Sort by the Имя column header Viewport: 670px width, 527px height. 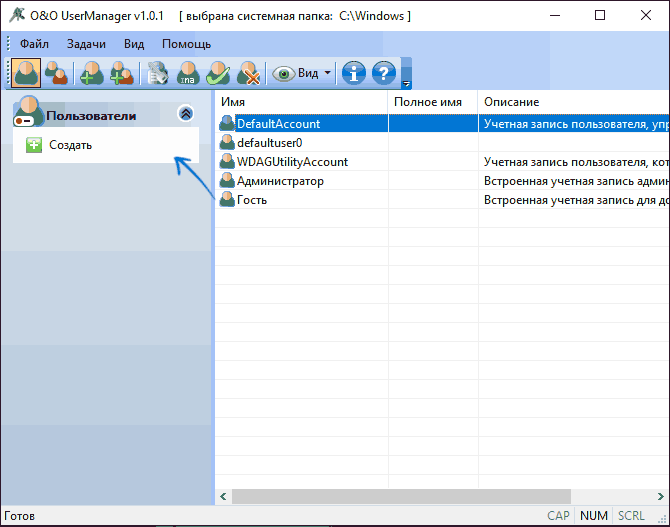click(x=301, y=102)
